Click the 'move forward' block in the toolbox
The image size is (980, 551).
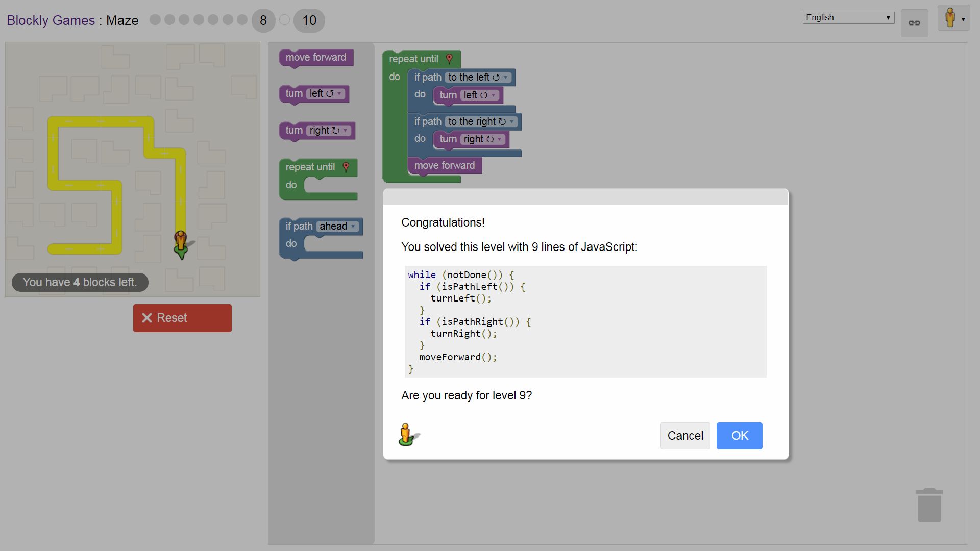tap(315, 58)
